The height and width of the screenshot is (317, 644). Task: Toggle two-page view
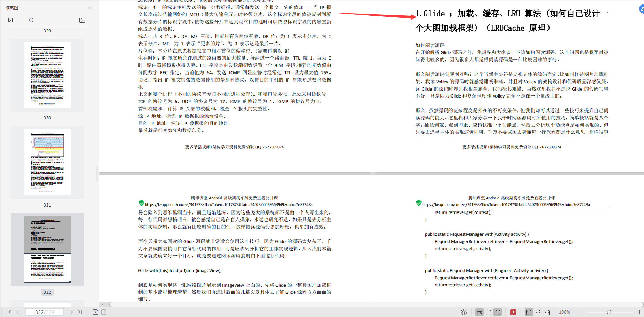498,312
